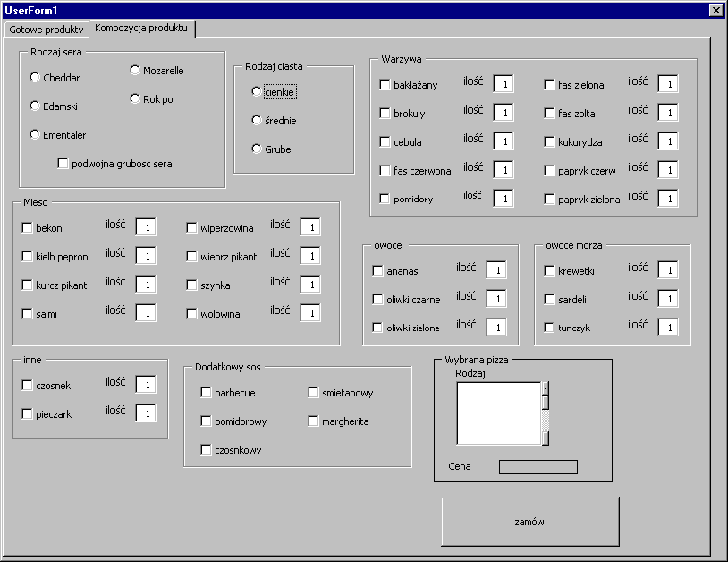Tick the ananas checkbox
Viewport: 728px width, 562px height.
pos(378,271)
